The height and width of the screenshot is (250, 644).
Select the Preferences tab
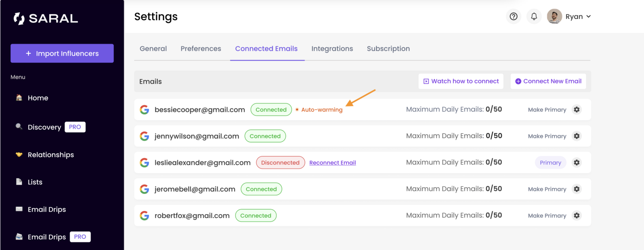tap(201, 49)
